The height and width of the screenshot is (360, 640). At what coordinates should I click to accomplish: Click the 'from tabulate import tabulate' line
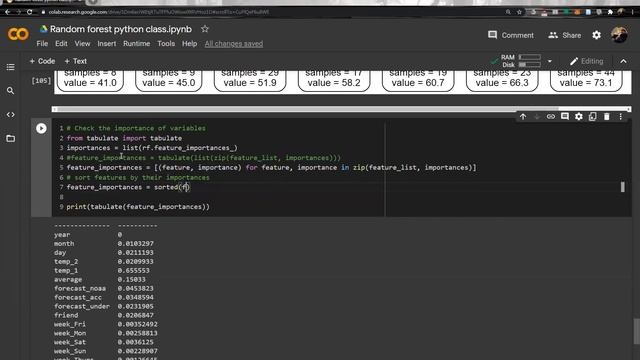pos(124,138)
